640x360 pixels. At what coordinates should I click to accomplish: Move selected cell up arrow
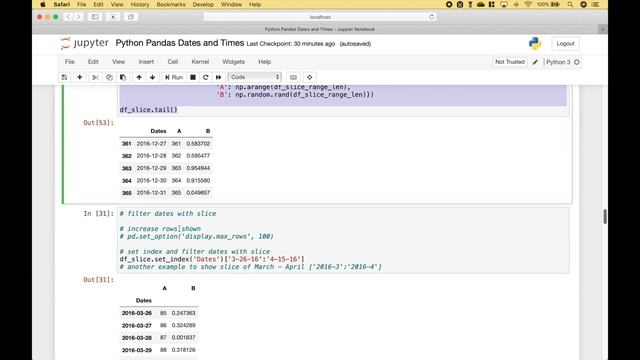click(x=139, y=77)
